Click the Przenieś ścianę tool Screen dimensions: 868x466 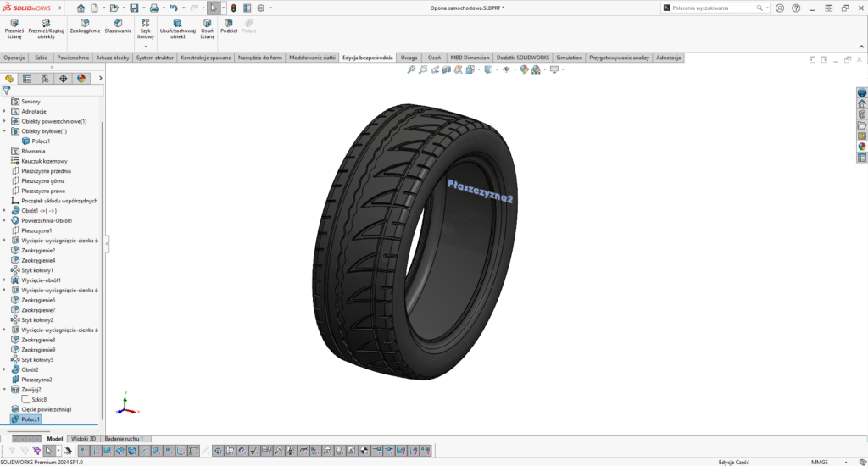(14, 28)
